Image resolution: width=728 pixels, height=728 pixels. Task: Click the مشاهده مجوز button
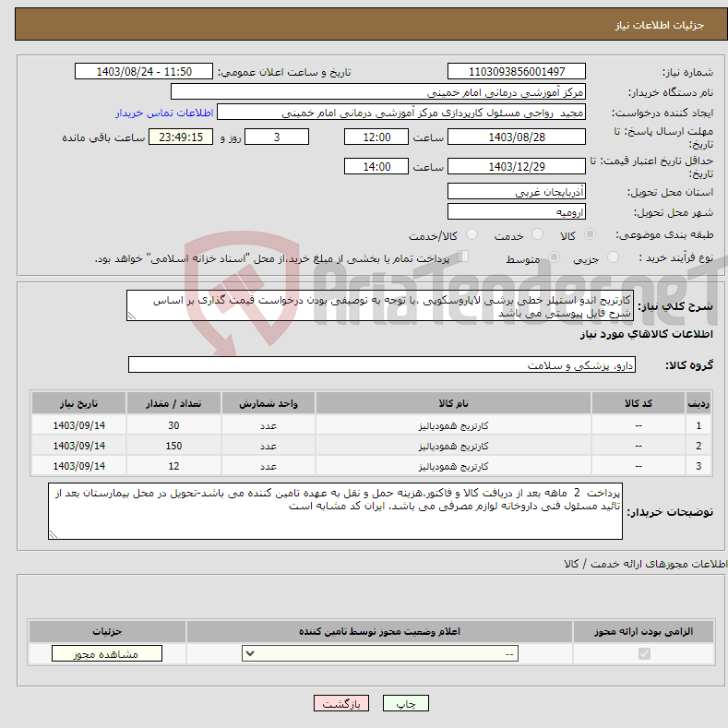tap(107, 653)
